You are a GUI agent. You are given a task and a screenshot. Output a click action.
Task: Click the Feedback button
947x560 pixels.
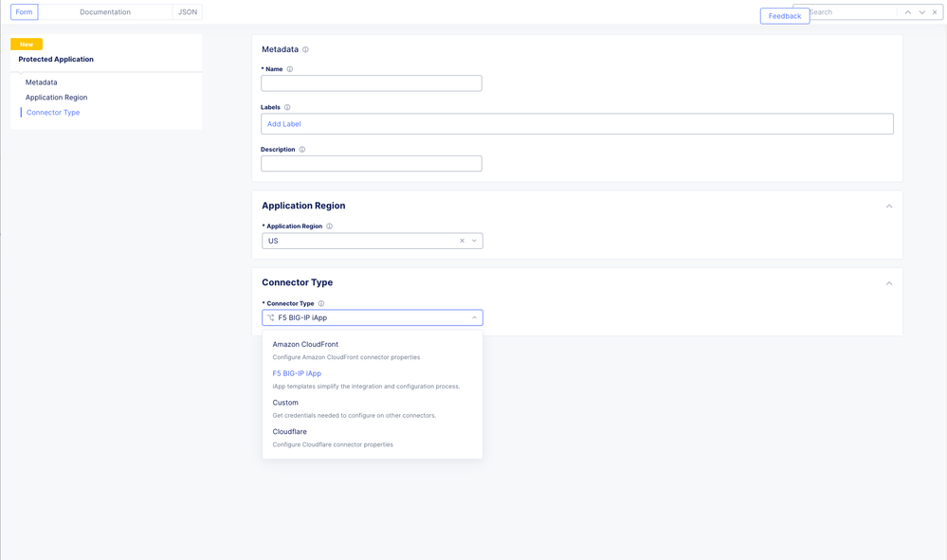pyautogui.click(x=785, y=16)
